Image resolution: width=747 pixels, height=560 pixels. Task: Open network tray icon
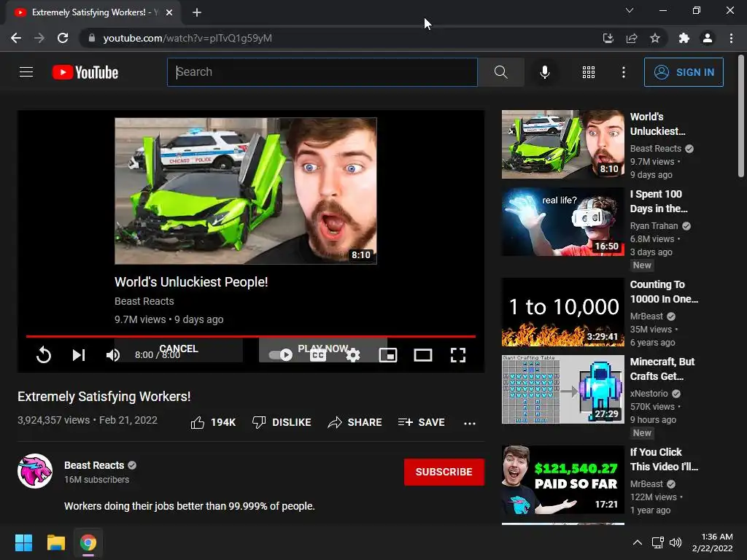pos(658,542)
